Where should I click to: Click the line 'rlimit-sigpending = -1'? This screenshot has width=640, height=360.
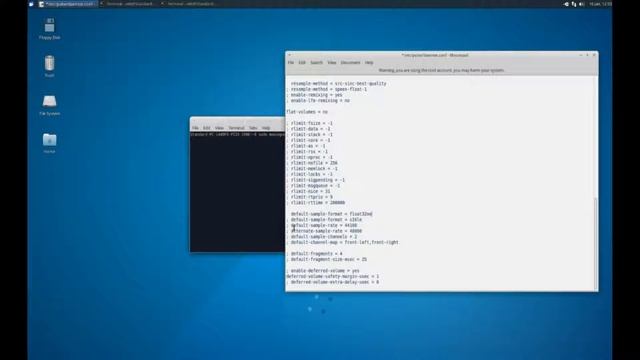coord(316,180)
